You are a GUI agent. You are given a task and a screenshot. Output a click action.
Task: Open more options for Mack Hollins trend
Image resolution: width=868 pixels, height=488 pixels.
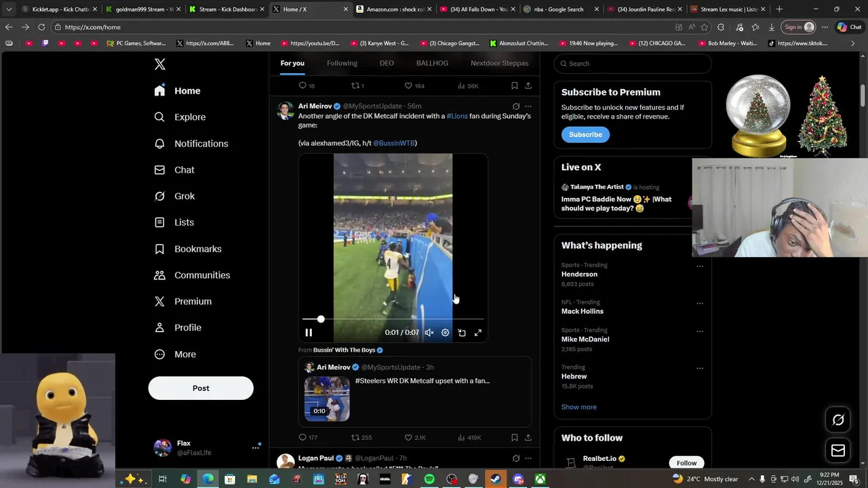700,303
